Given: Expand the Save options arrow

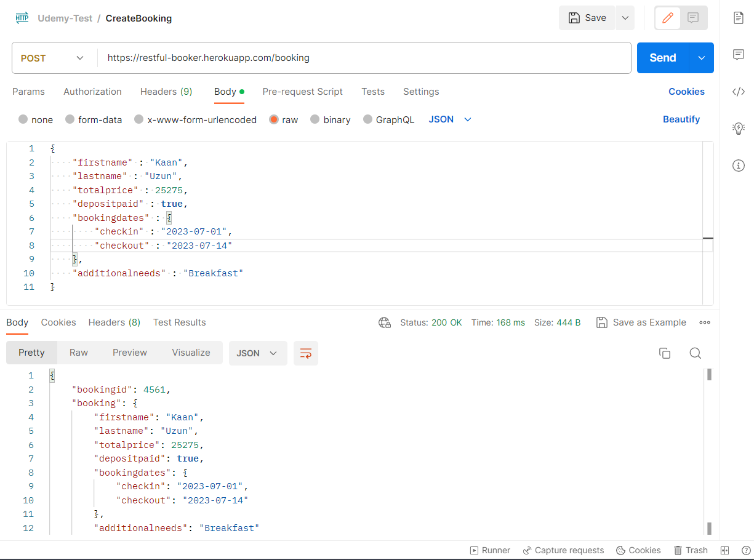Looking at the screenshot, I should tap(625, 18).
